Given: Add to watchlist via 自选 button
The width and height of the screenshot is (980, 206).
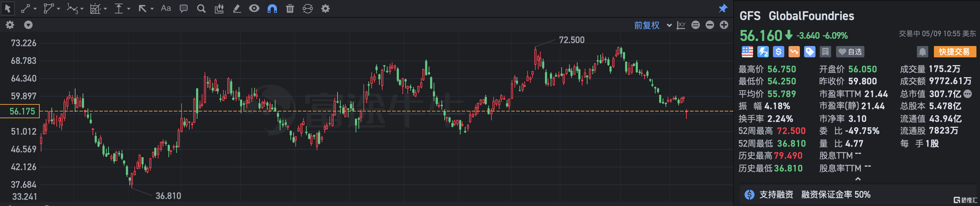Looking at the screenshot, I should (x=850, y=52).
